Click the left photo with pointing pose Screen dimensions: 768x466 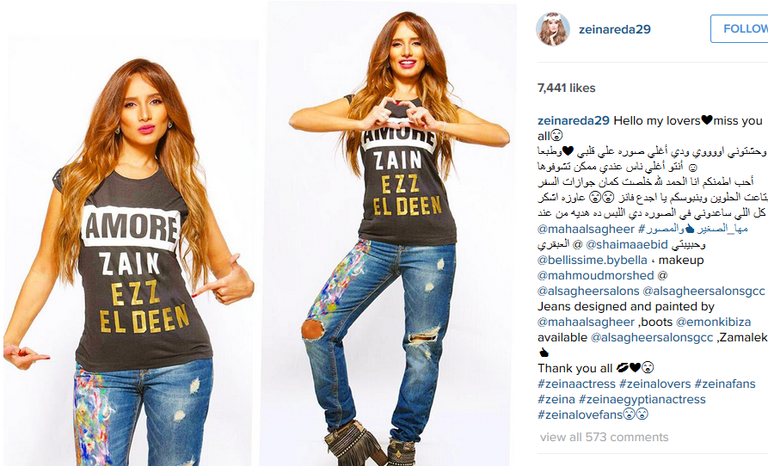132,251
